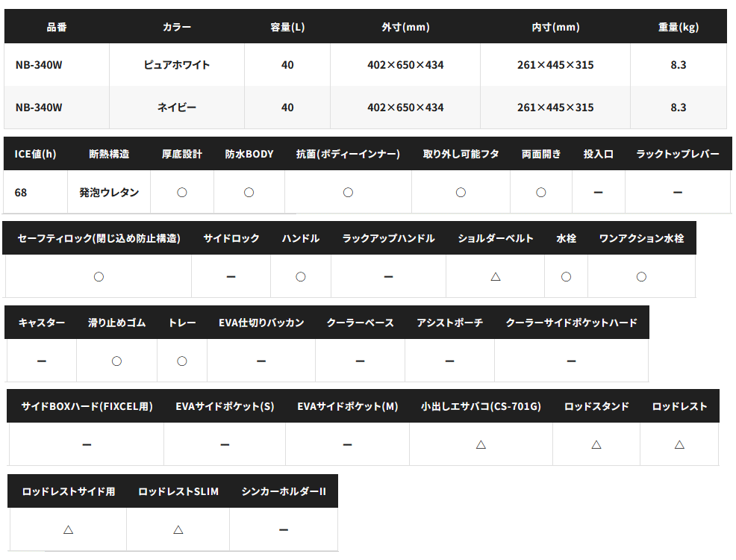
Task: Click the 容量(L) column header
Action: [287, 27]
